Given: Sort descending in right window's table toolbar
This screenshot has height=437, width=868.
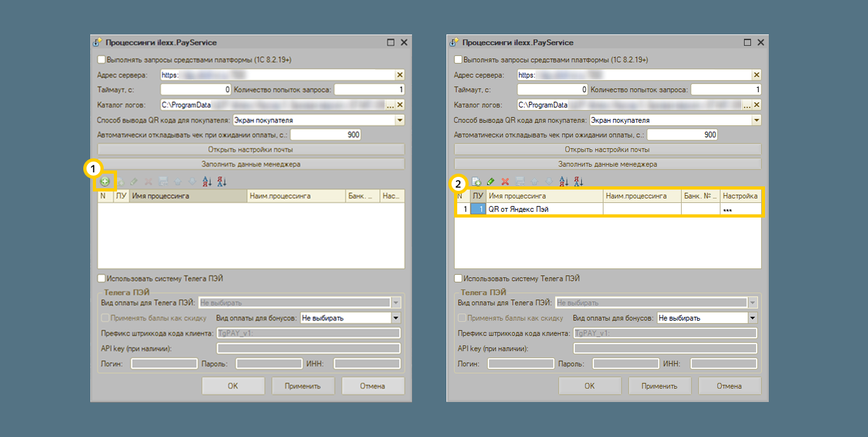Looking at the screenshot, I should click(578, 182).
